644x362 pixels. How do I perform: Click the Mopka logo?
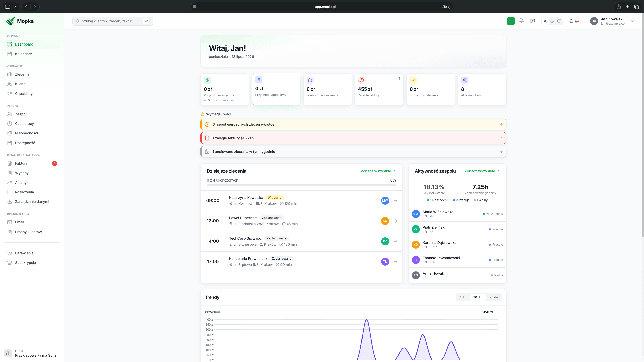pos(20,21)
